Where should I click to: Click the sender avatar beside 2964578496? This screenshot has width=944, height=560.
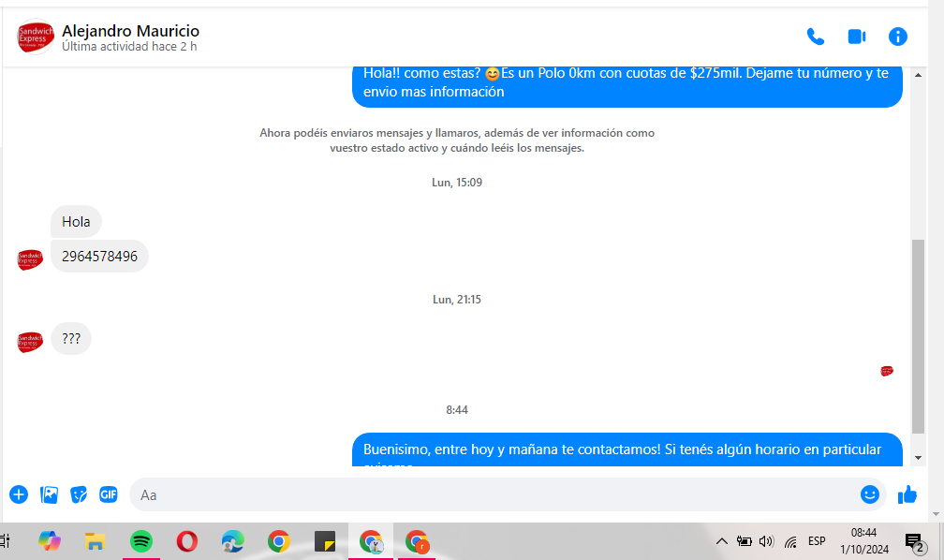pos(30,259)
